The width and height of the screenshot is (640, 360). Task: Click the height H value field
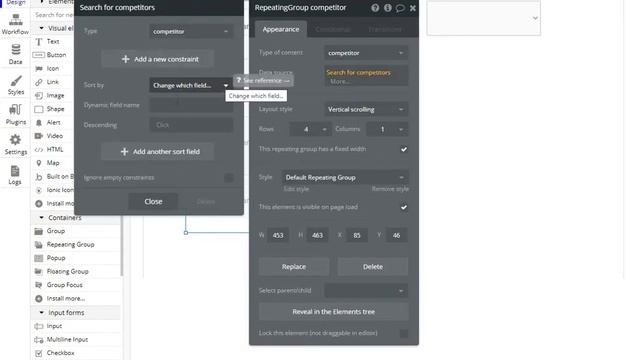(317, 236)
